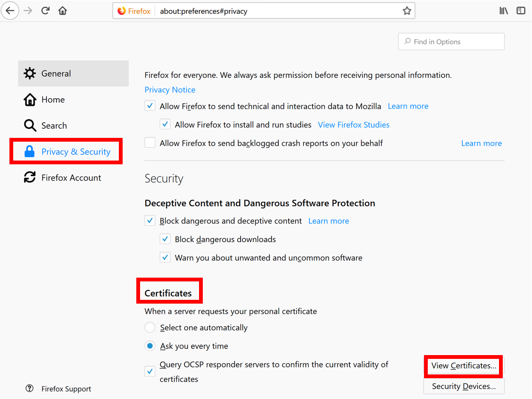
Task: Disable Query OCSP responder servers checkbox
Action: pyautogui.click(x=150, y=372)
